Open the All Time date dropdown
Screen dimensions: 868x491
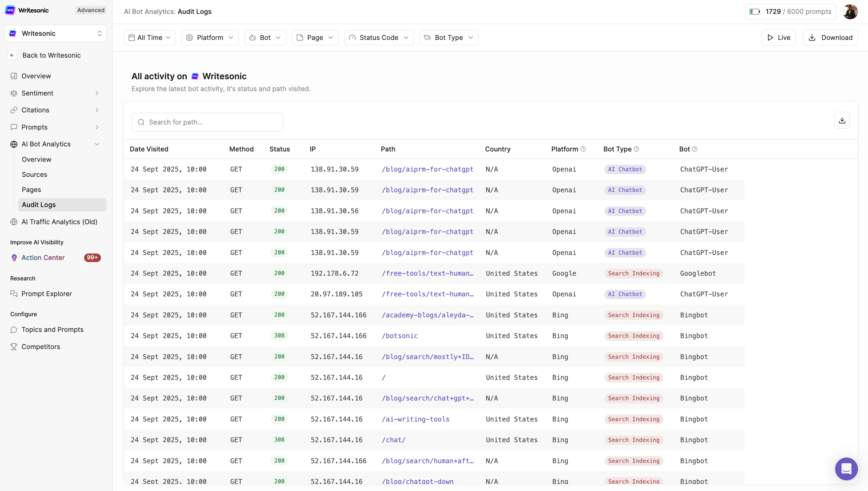point(150,38)
